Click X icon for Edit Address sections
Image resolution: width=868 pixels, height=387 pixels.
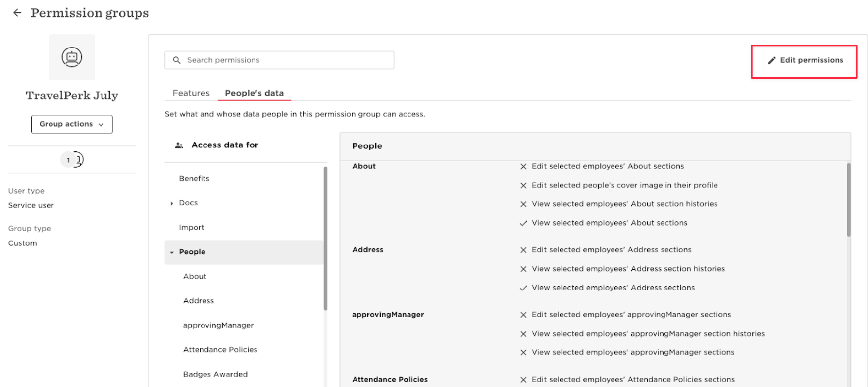coord(523,250)
